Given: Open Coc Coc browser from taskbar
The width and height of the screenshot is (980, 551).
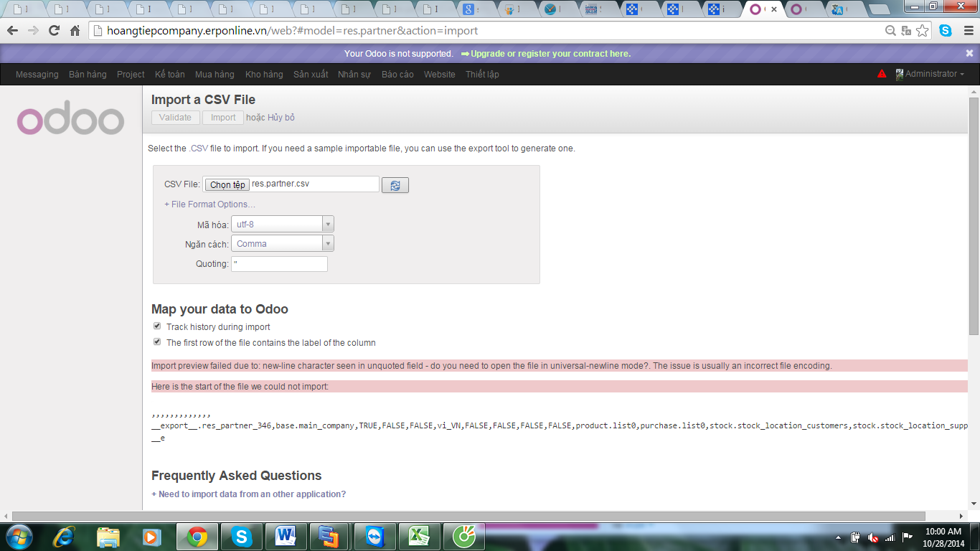Looking at the screenshot, I should [463, 537].
